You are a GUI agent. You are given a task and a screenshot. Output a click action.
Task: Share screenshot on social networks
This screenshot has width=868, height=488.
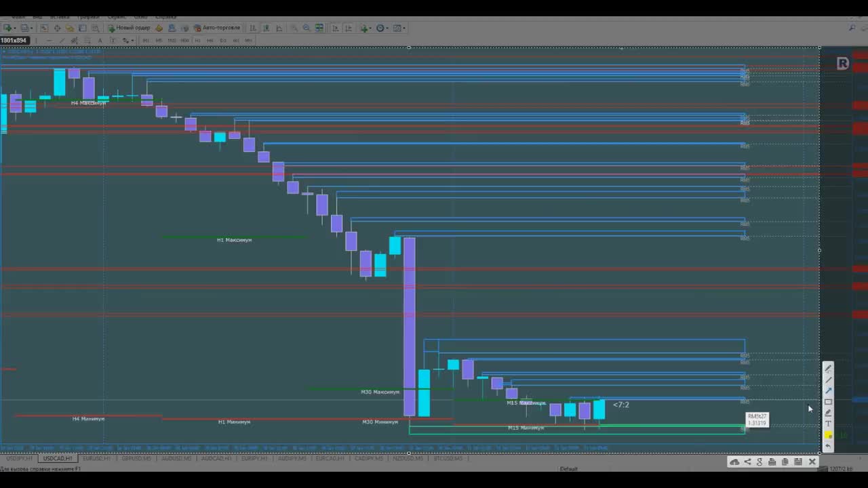coord(747,462)
